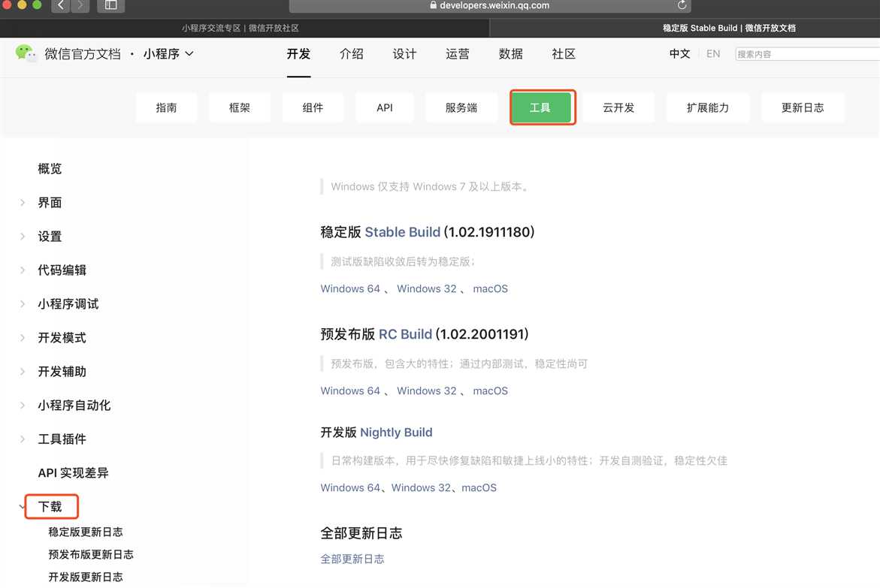Image resolution: width=880 pixels, height=588 pixels.
Task: Select the 指南 sub-navigation button
Action: [167, 107]
